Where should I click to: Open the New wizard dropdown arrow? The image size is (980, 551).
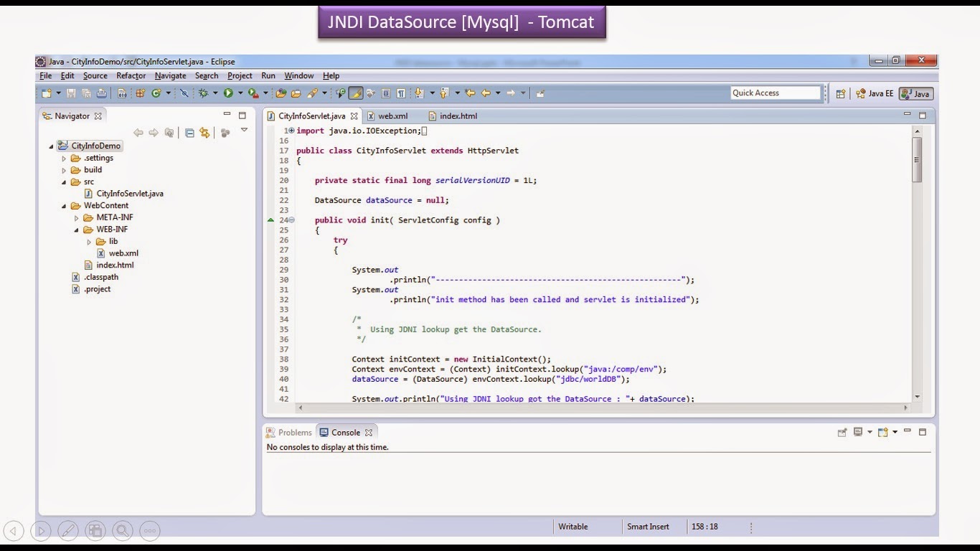pyautogui.click(x=57, y=93)
